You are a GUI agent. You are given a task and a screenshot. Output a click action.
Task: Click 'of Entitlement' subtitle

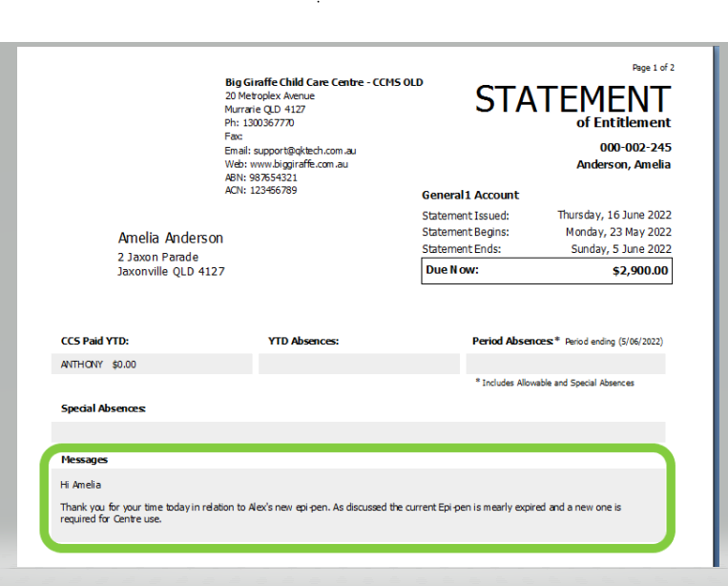click(624, 122)
